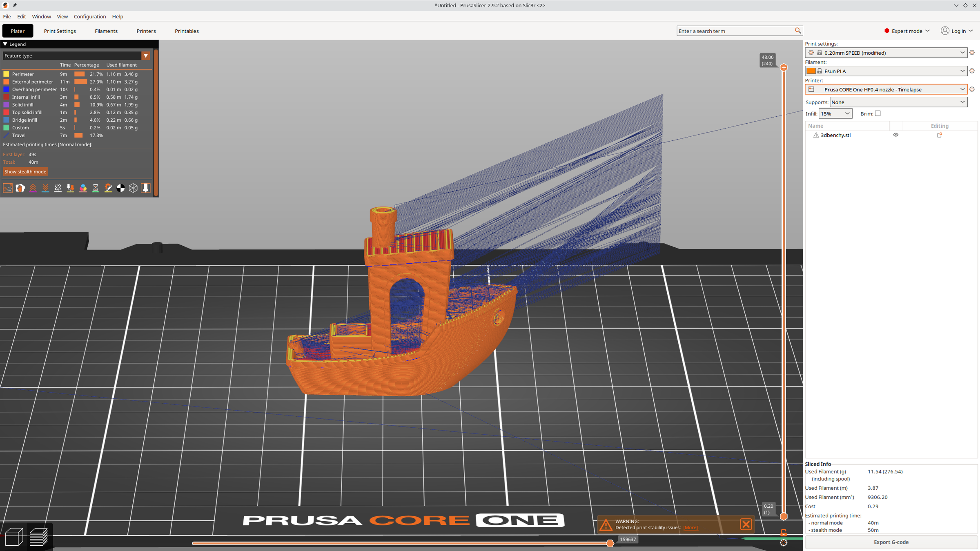Switch to the Plater tab
The height and width of the screenshot is (551, 980).
[x=18, y=31]
